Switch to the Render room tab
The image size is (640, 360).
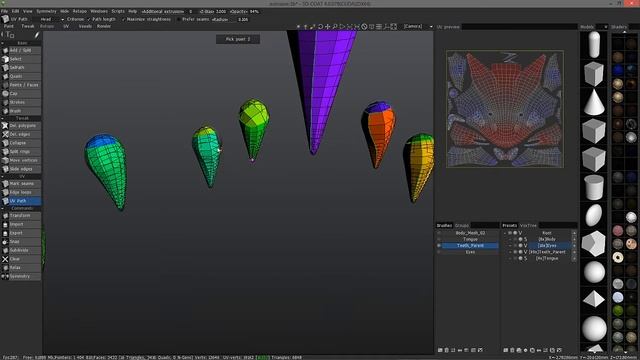104,26
